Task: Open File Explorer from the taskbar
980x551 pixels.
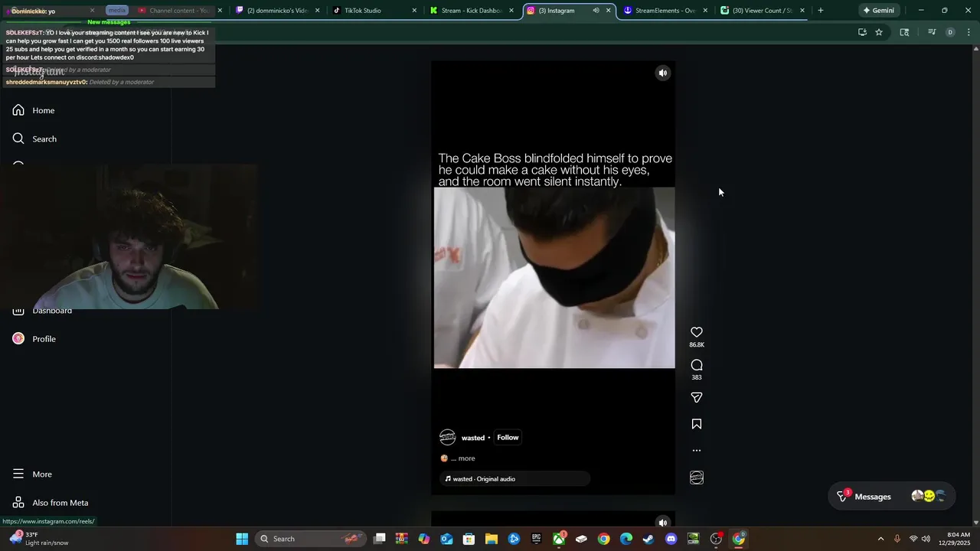Action: tap(492, 539)
